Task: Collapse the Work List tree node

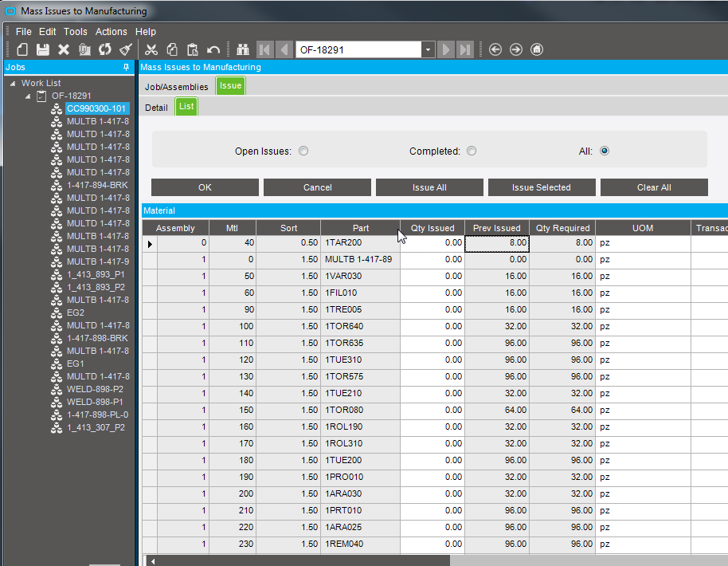Action: click(x=13, y=84)
